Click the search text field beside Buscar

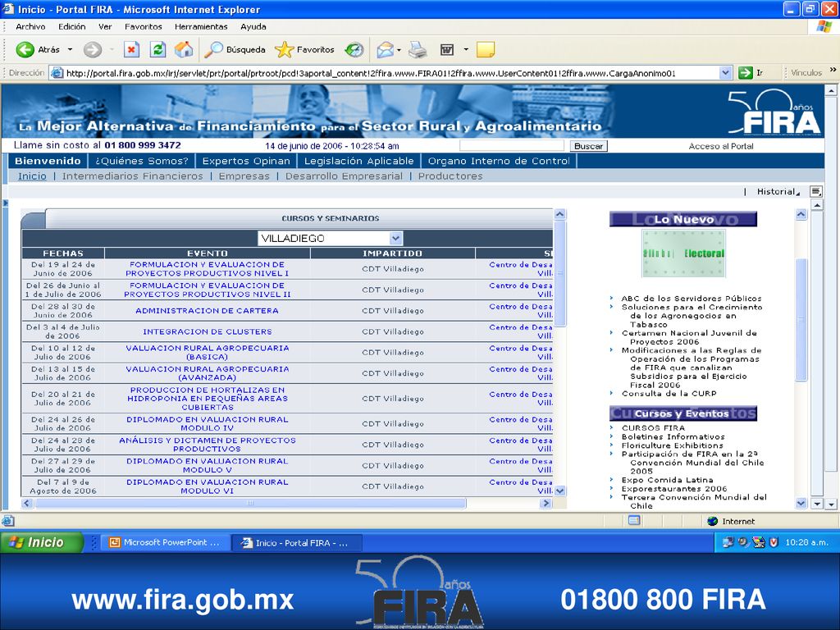click(x=512, y=146)
